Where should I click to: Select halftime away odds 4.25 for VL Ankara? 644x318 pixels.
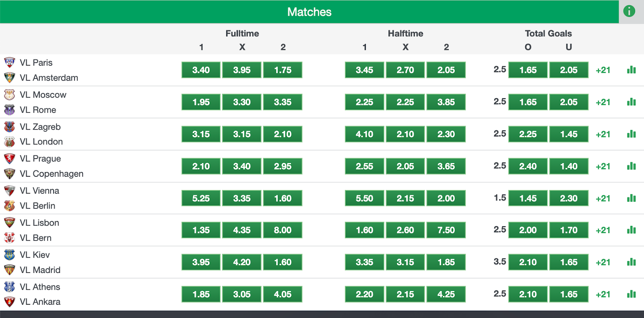(x=446, y=294)
